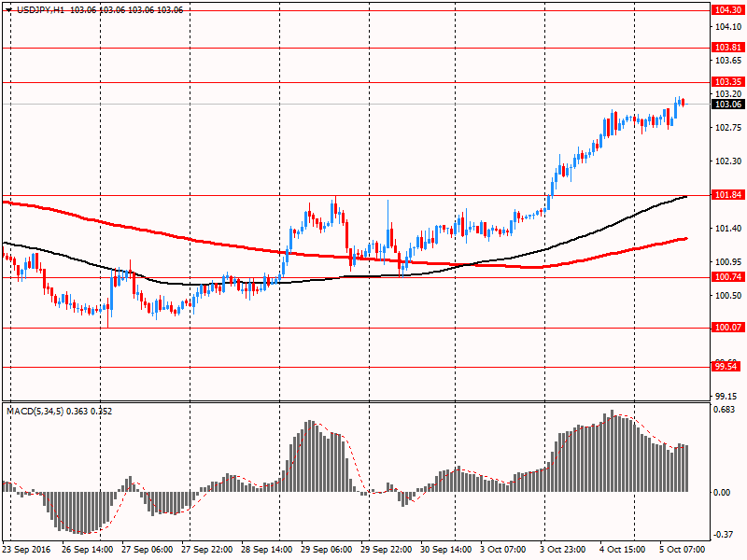Click the 4 Oct 15:00 time label

pyautogui.click(x=623, y=550)
